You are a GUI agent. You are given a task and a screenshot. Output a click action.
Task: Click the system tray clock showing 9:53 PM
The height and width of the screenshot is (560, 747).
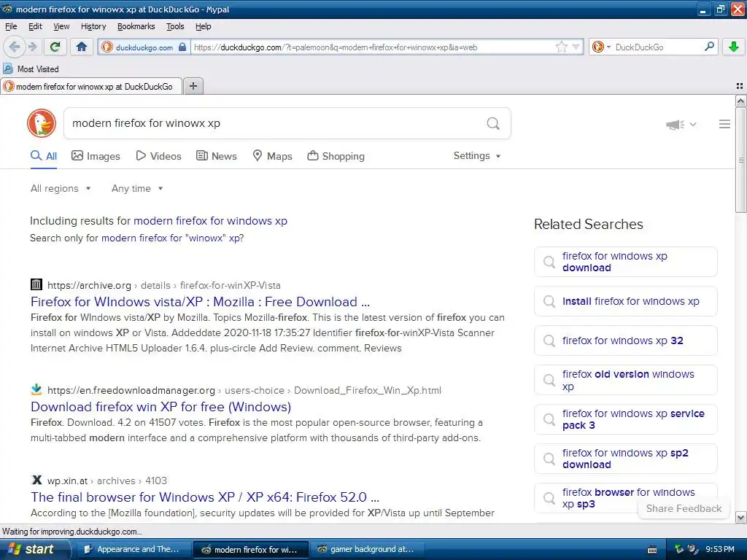click(720, 549)
